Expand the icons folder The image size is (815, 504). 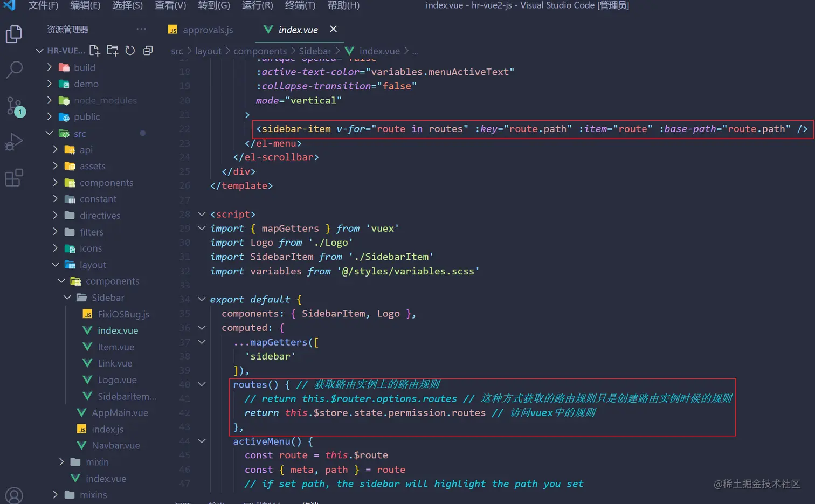tap(91, 248)
